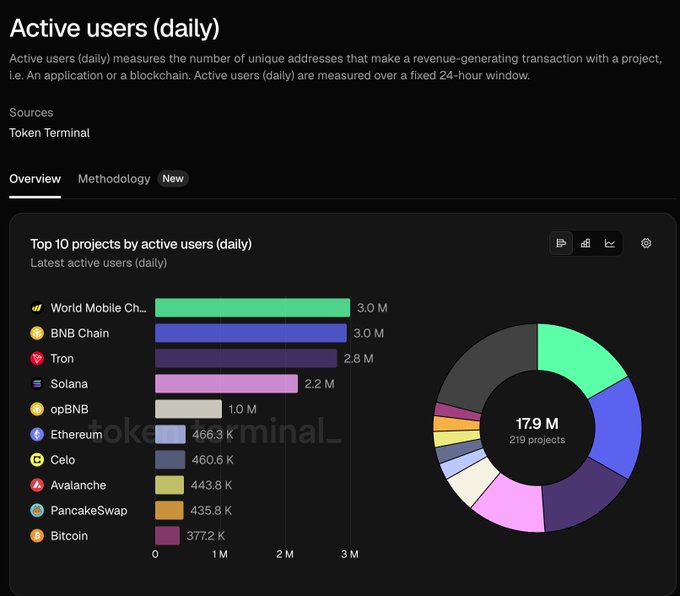Select orange PancakeSwap bar
Viewport: 680px width, 596px height.
169,511
